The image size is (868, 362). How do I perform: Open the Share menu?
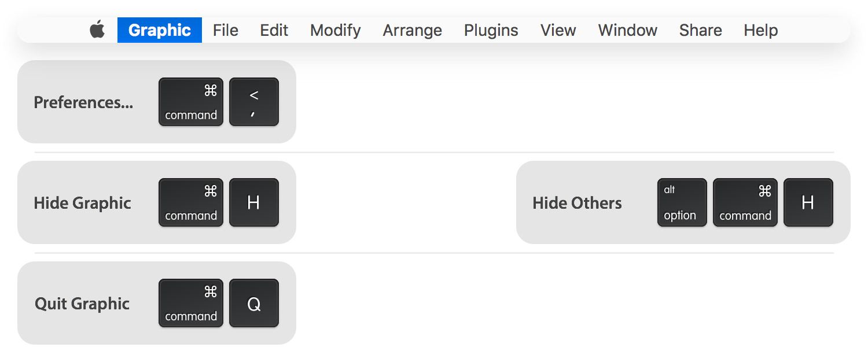701,30
